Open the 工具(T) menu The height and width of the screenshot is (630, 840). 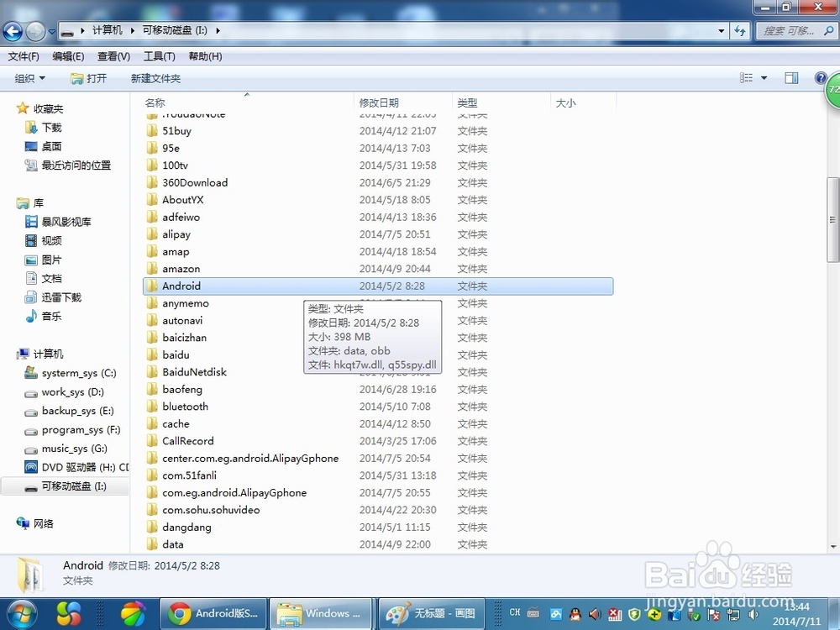click(x=159, y=56)
